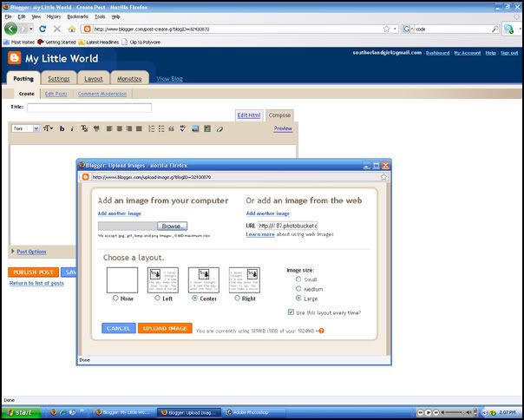
Task: Open the Font dropdown in editor toolbar
Action: pos(26,128)
